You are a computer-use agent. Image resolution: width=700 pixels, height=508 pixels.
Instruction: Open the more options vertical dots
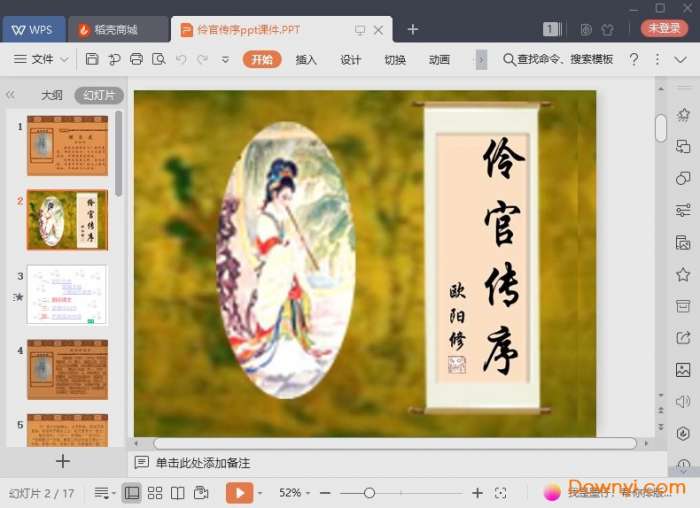pyautogui.click(x=657, y=59)
